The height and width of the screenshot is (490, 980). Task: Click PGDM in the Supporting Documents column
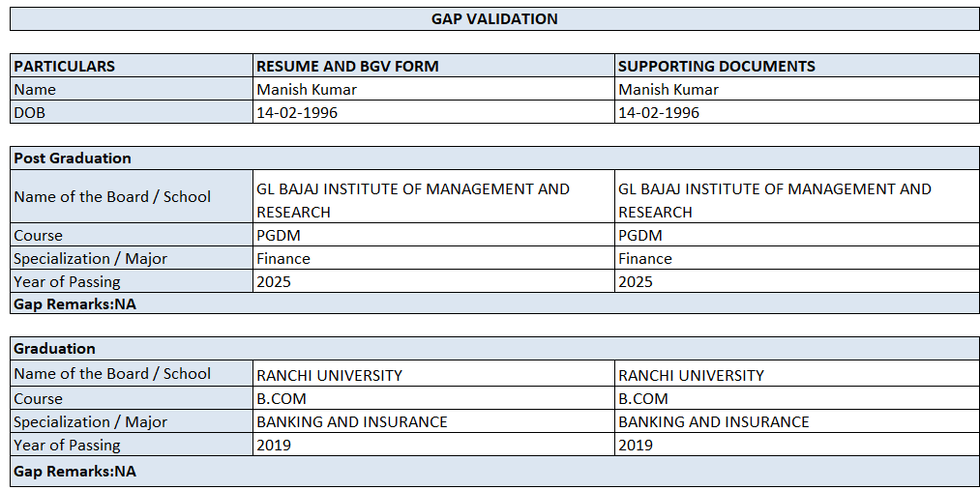640,236
